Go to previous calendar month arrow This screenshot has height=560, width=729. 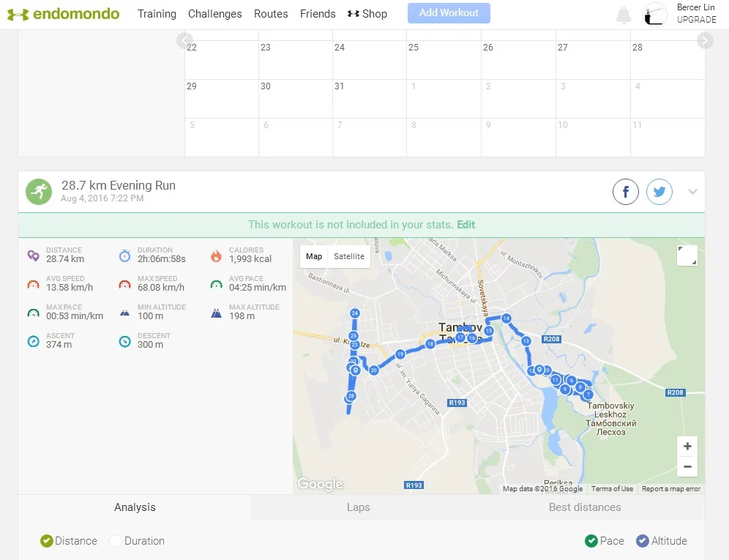[184, 40]
